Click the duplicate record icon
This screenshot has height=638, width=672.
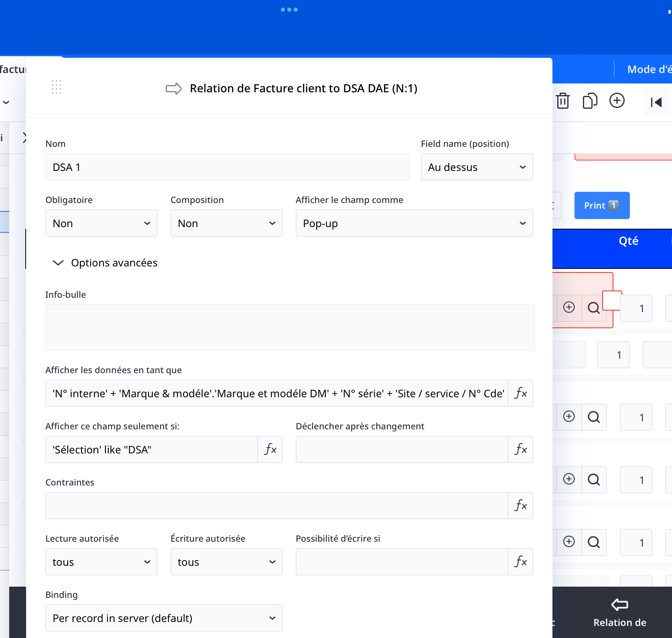[590, 101]
